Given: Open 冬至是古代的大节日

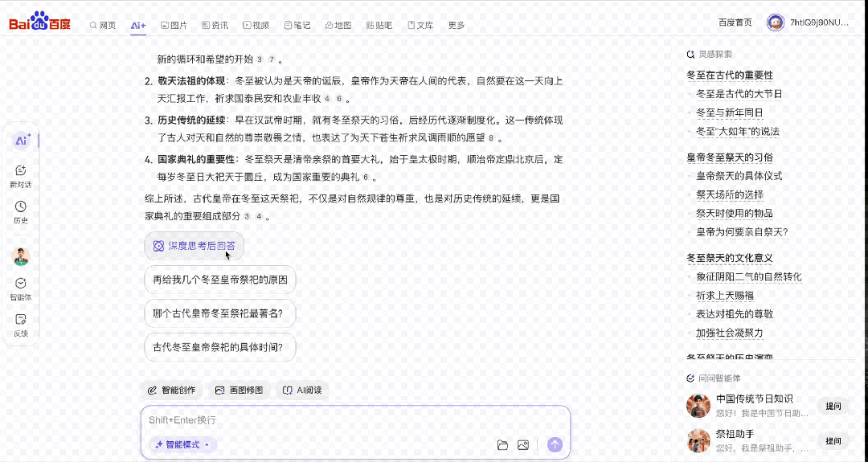Looking at the screenshot, I should tap(739, 94).
